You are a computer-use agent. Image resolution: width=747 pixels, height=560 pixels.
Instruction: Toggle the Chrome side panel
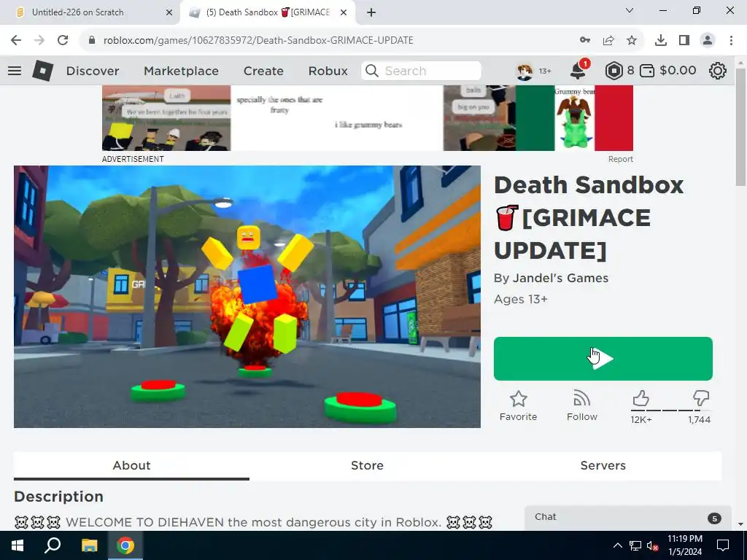(684, 41)
